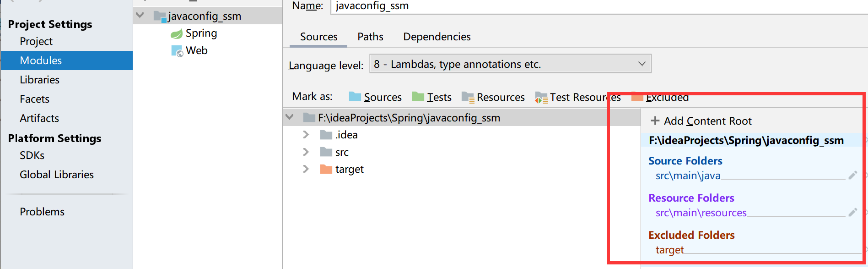Select the Artifacts settings item
Viewport: 868px width, 269px height.
(x=39, y=118)
